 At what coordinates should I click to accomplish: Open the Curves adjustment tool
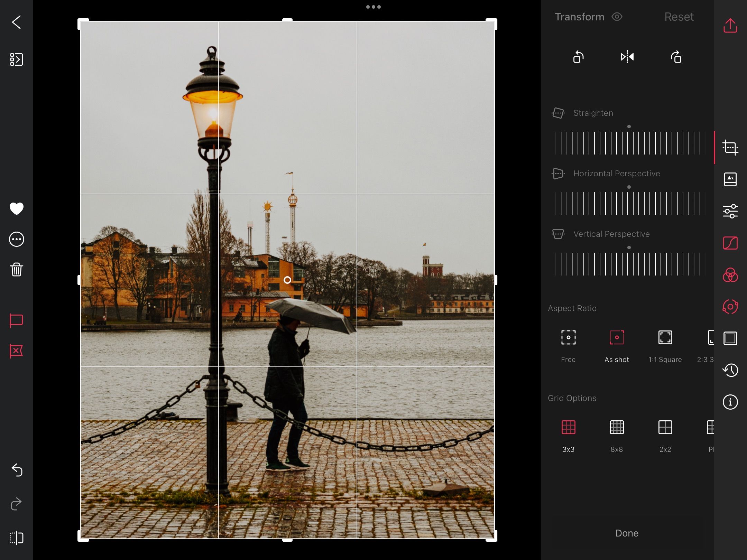(731, 242)
